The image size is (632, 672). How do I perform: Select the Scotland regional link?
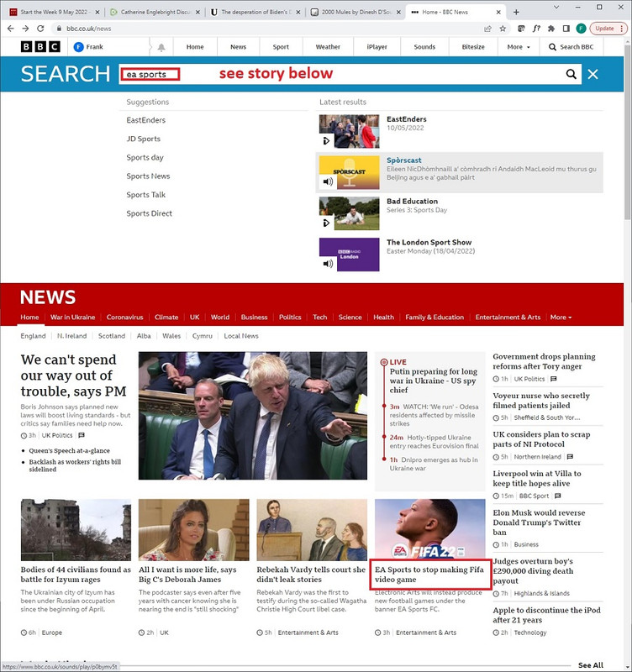[x=112, y=336]
